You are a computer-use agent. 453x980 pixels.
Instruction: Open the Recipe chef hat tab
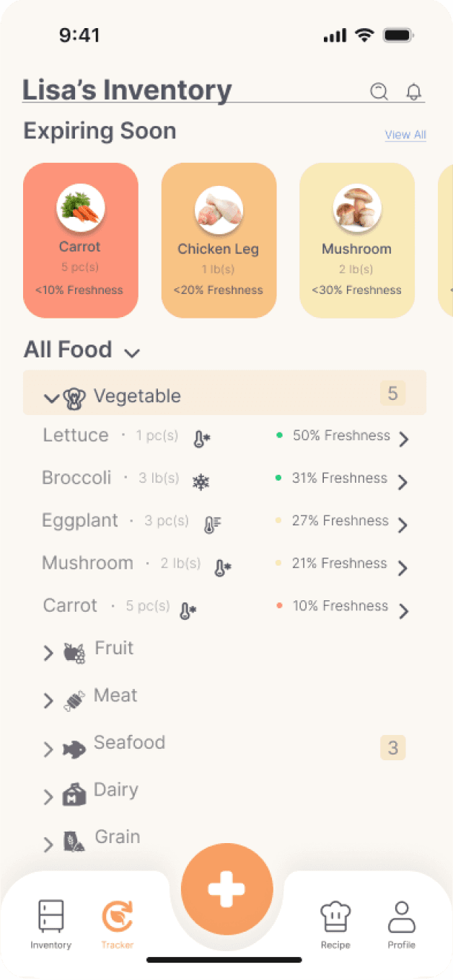335,925
